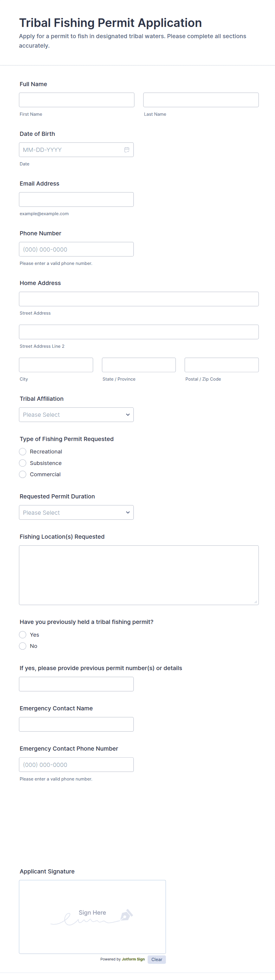Click the Postal / Zip Code field
The image size is (275, 980).
(x=221, y=365)
